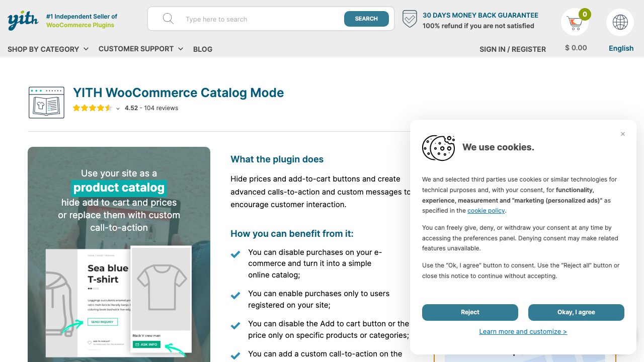Click the cart item count badge

coord(584,15)
